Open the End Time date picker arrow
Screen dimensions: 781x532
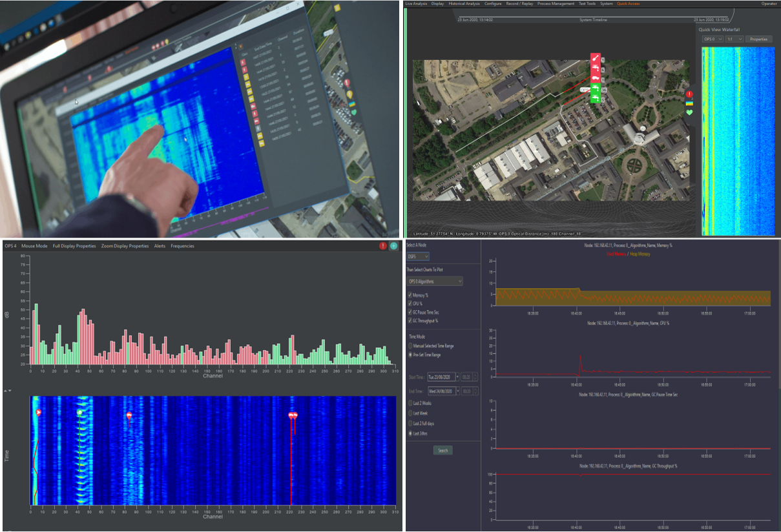tap(458, 391)
